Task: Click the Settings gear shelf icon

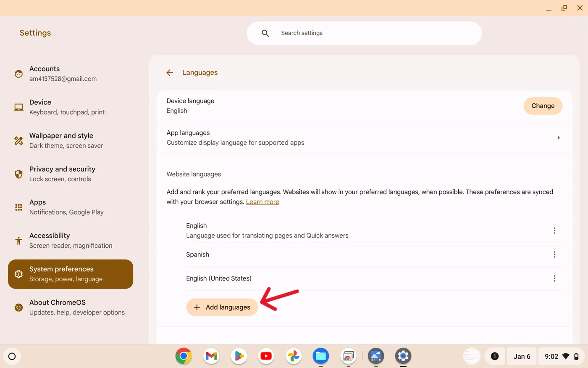Action: [x=403, y=356]
